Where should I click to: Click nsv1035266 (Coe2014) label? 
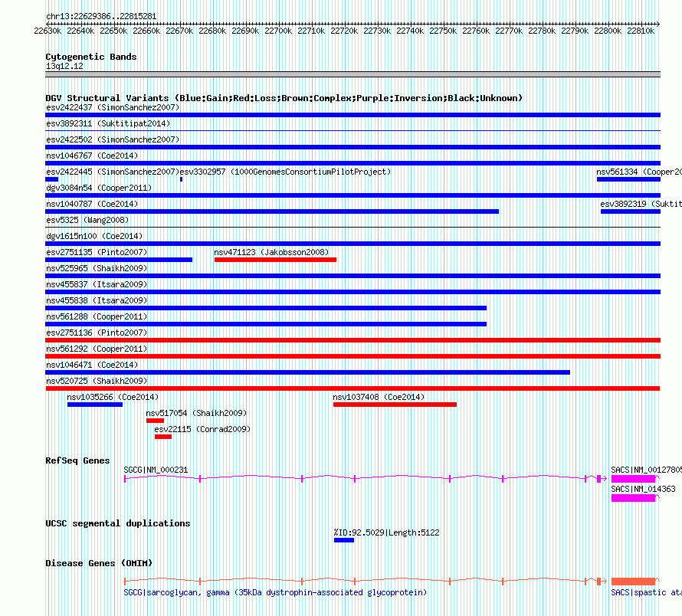point(113,397)
